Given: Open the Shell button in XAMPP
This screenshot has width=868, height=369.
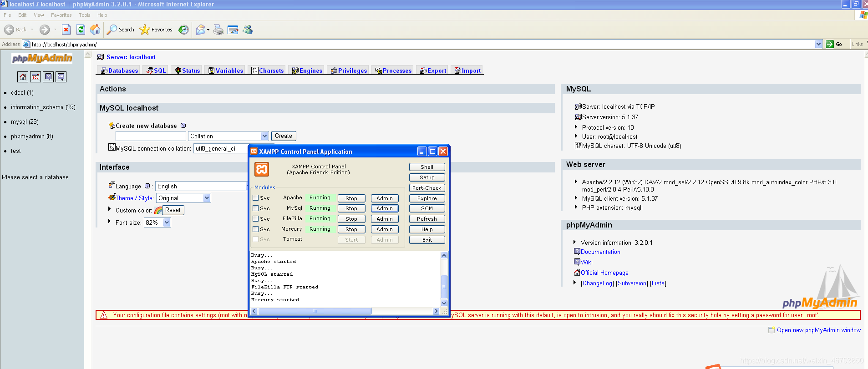Looking at the screenshot, I should [x=427, y=167].
